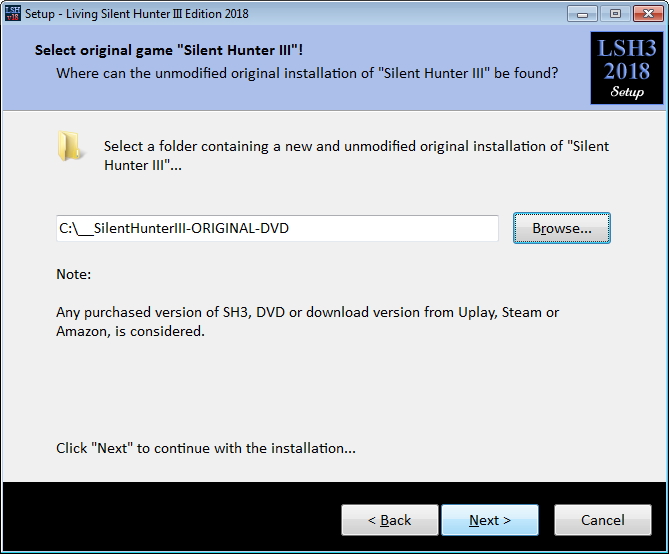This screenshot has width=669, height=554.
Task: Click the heading 'Select original game "Silent Hunter III"!'
Action: (x=169, y=50)
